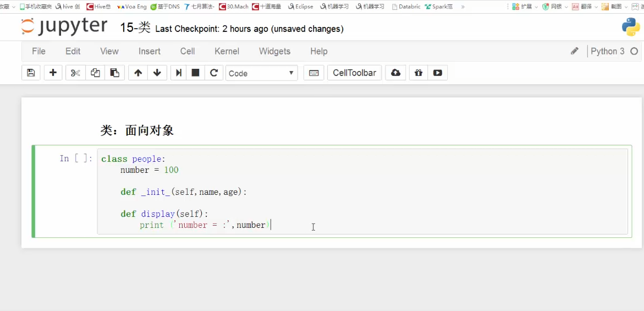This screenshot has height=311, width=644.
Task: Run the current cell
Action: pyautogui.click(x=178, y=73)
